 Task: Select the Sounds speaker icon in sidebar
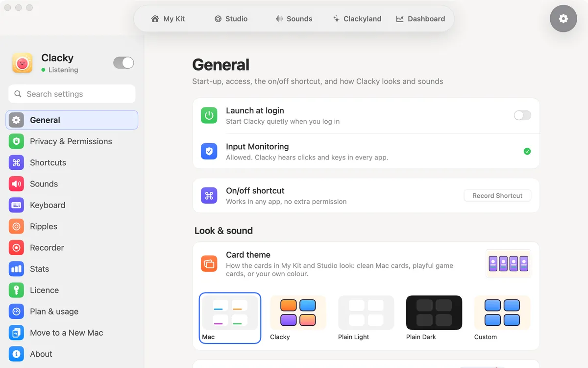coord(16,184)
